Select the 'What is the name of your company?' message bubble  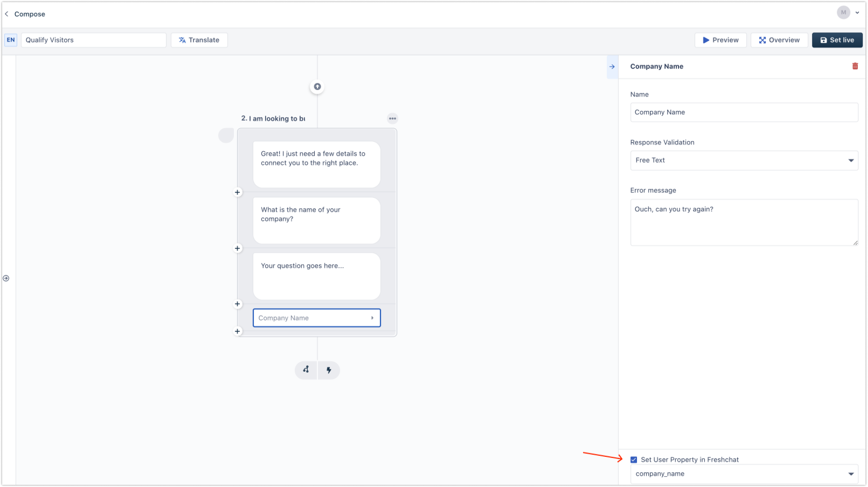click(317, 220)
